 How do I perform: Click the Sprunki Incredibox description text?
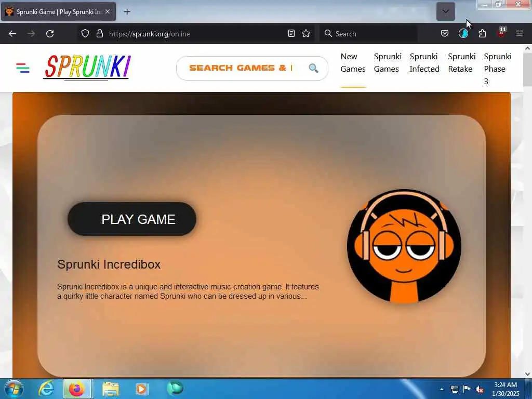[x=188, y=291]
